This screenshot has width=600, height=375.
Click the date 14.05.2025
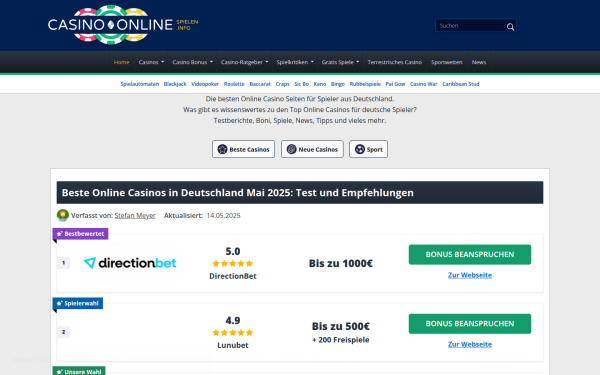(223, 215)
